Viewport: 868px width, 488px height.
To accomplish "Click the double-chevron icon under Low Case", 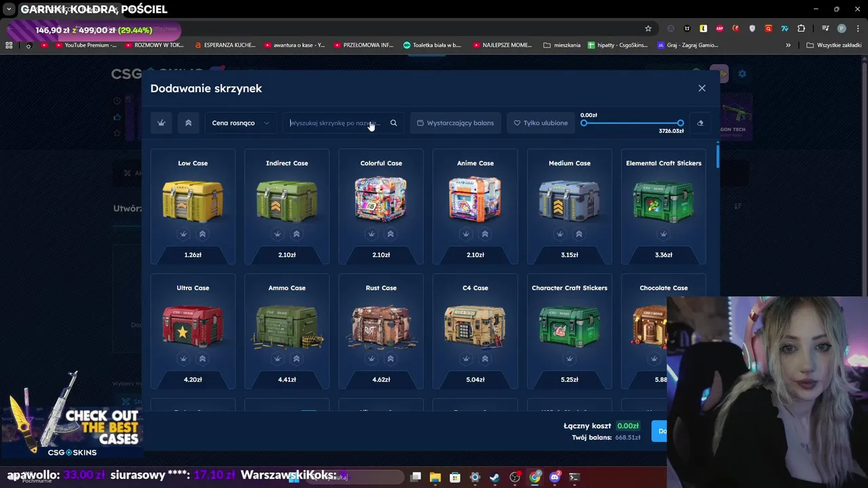I will (x=202, y=234).
